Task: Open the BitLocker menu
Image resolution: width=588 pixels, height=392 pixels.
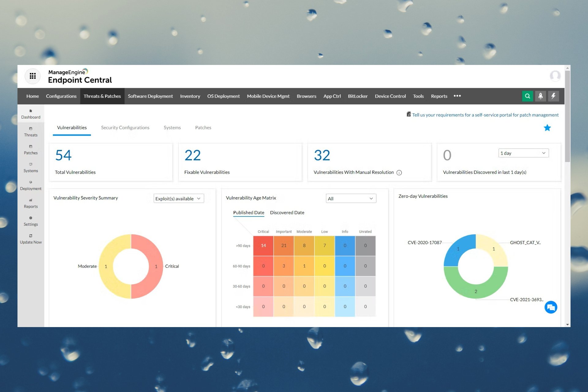Action: (358, 96)
